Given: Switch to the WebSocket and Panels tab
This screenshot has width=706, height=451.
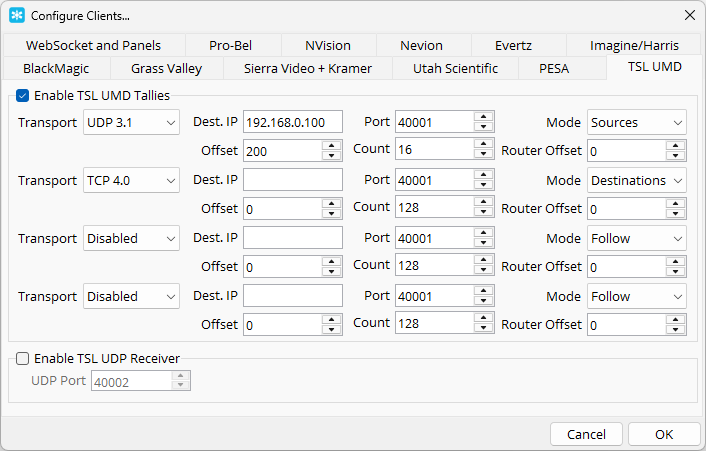Looking at the screenshot, I should tap(93, 45).
